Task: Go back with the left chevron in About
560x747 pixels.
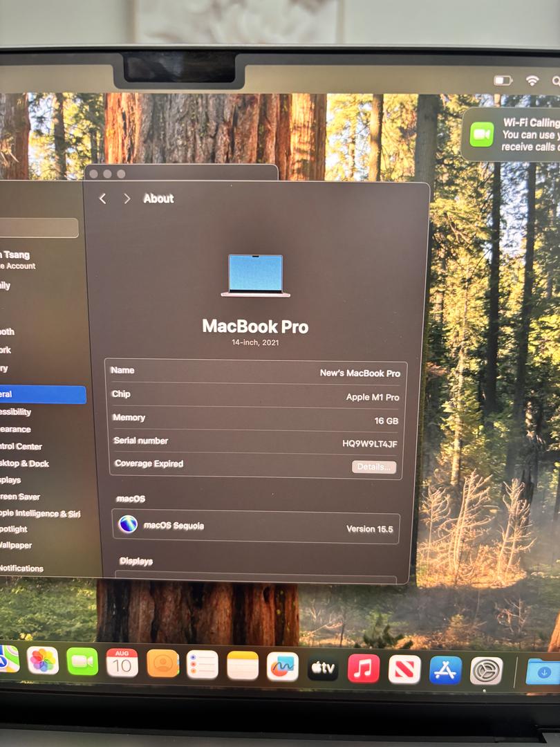Action: pyautogui.click(x=102, y=199)
